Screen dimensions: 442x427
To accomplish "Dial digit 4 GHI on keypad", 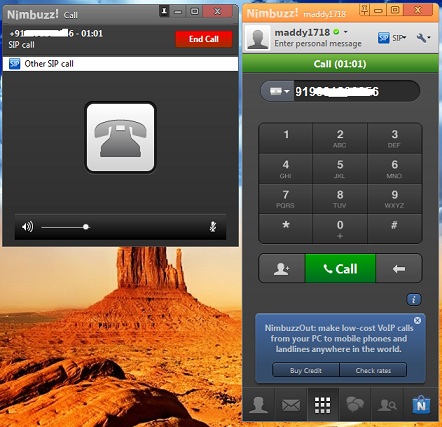I will 286,169.
